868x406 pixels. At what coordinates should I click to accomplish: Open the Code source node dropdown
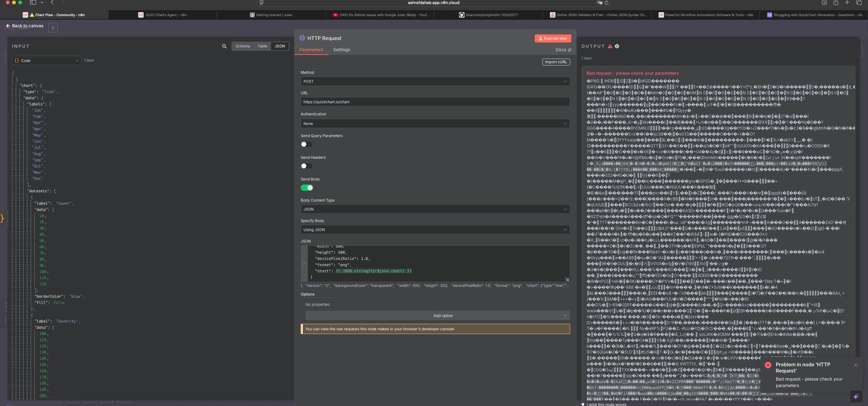pyautogui.click(x=47, y=61)
